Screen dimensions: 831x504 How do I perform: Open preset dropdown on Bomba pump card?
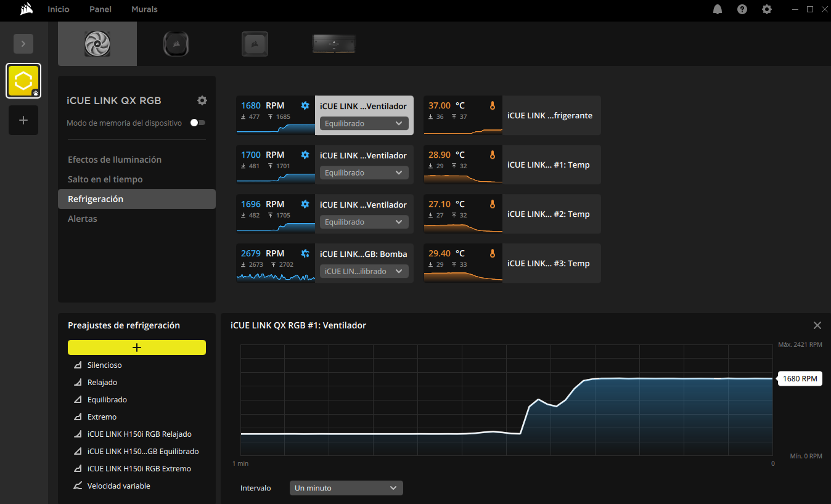pos(364,271)
